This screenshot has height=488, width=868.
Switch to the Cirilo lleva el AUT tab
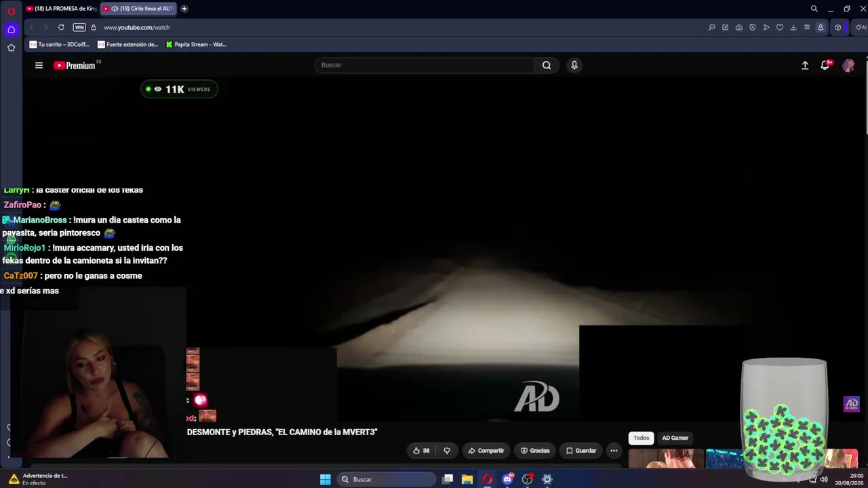pyautogui.click(x=138, y=9)
